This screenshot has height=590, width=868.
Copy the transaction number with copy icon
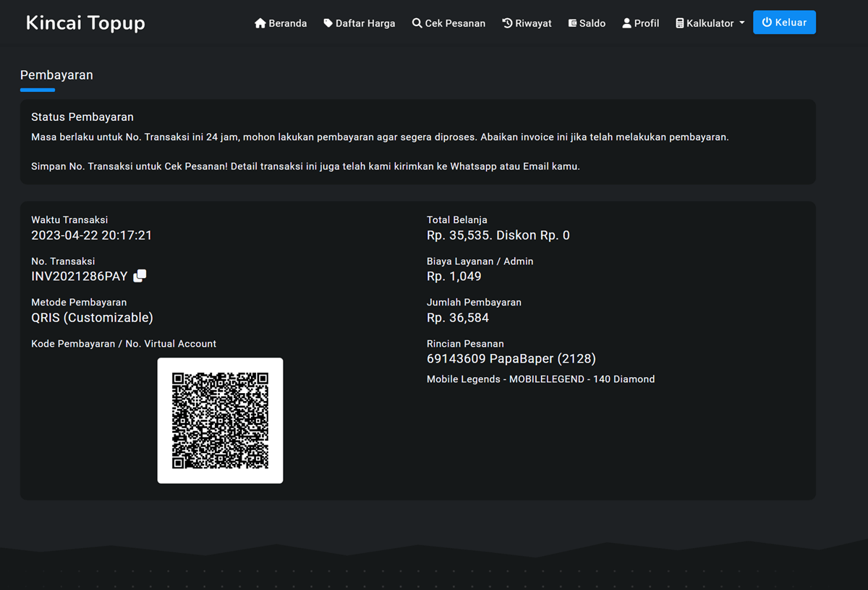(x=140, y=276)
